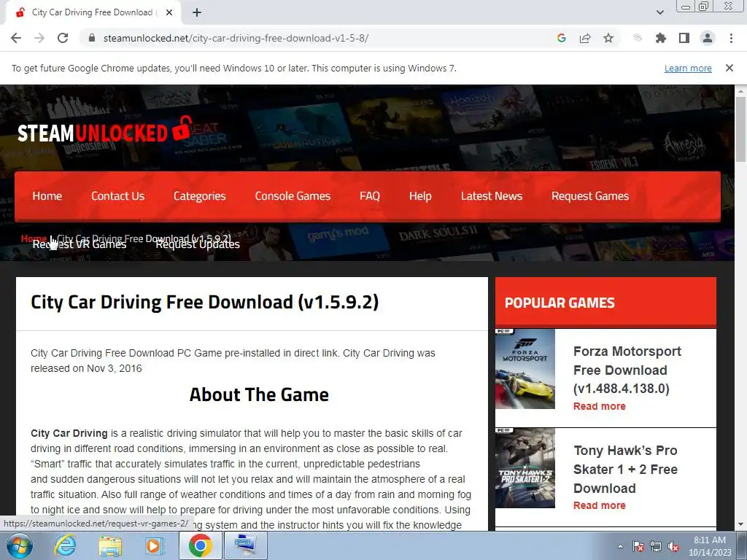
Task: Expand the tab search dropdown arrow
Action: coord(660,12)
